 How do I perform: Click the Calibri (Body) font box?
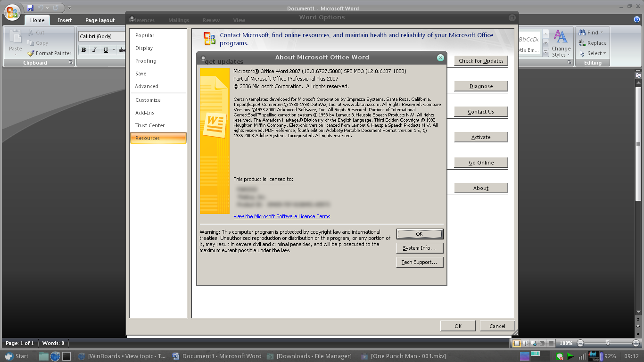pos(101,36)
